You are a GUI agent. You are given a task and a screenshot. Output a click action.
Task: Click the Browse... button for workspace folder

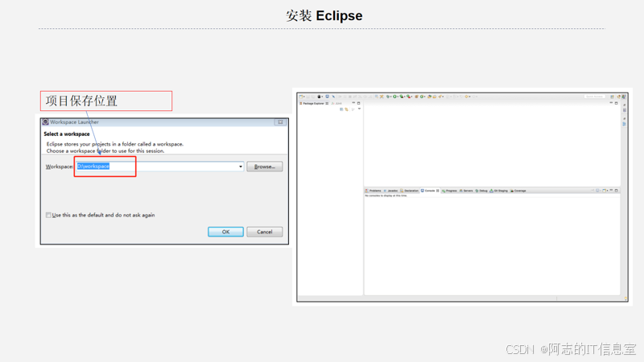coord(265,167)
